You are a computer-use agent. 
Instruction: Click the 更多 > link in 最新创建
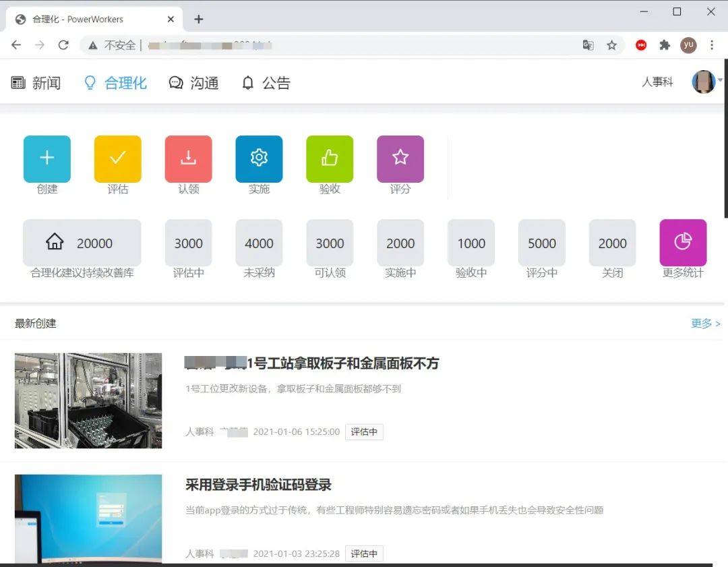(x=705, y=323)
